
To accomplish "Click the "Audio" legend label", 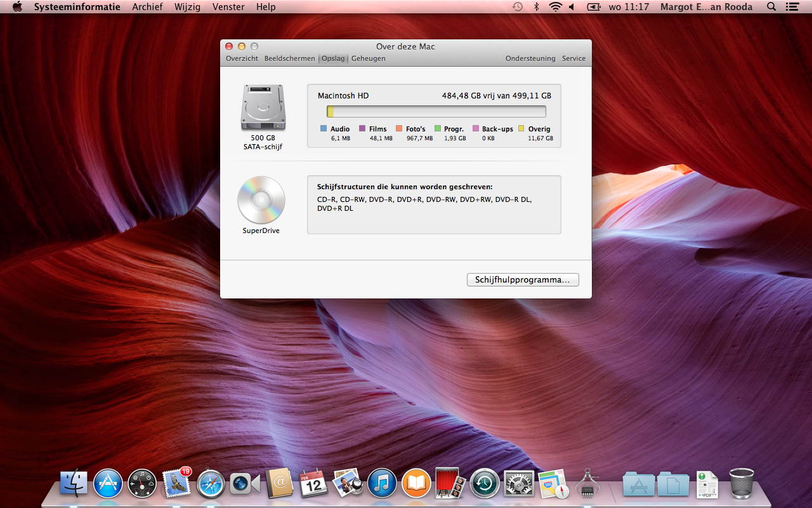I will 340,129.
